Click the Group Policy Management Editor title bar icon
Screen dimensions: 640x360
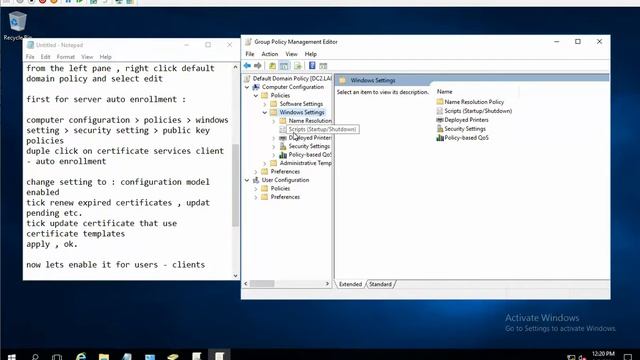click(x=248, y=42)
